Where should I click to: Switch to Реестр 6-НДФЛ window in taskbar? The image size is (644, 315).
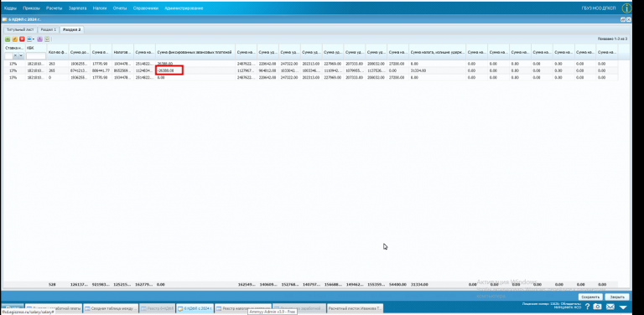158,308
